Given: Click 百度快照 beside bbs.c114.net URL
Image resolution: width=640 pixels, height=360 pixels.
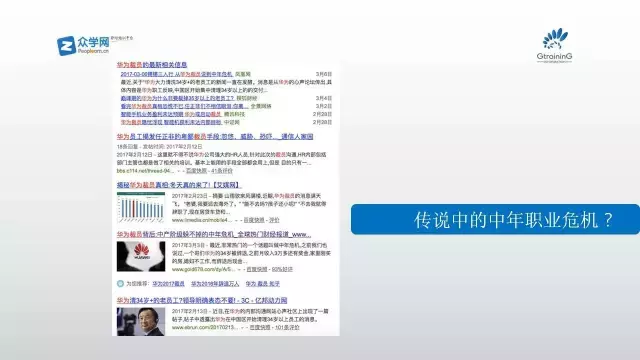Looking at the screenshot, I should pos(196,171).
